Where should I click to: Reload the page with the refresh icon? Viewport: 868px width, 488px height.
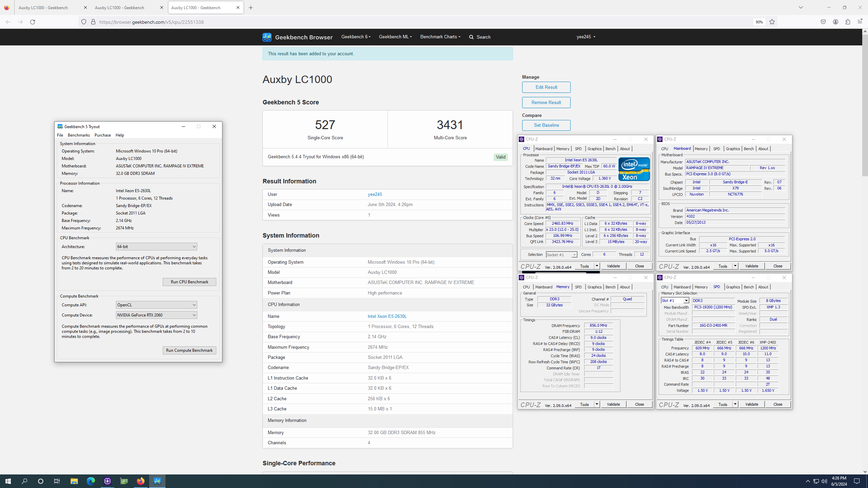(33, 22)
